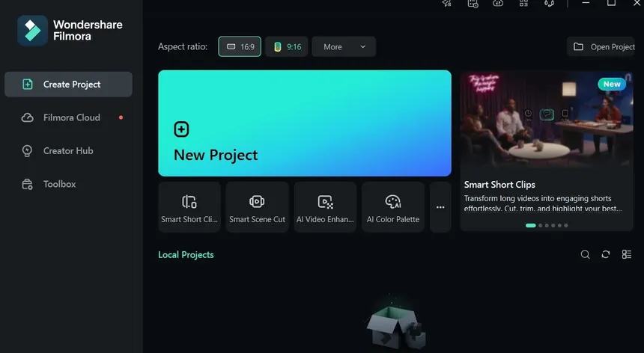Viewport: 644px width, 353px height.
Task: Click the New Project button
Action: [304, 123]
